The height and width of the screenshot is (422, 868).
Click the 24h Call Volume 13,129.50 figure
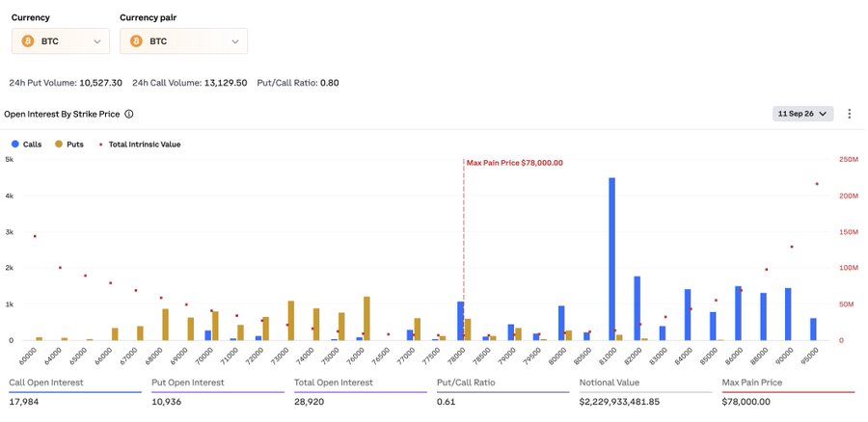(226, 83)
